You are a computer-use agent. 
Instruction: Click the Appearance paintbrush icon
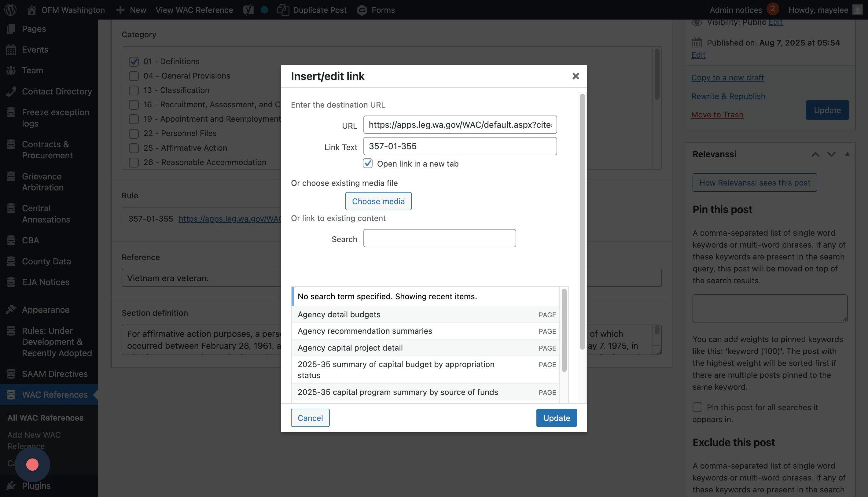11,310
